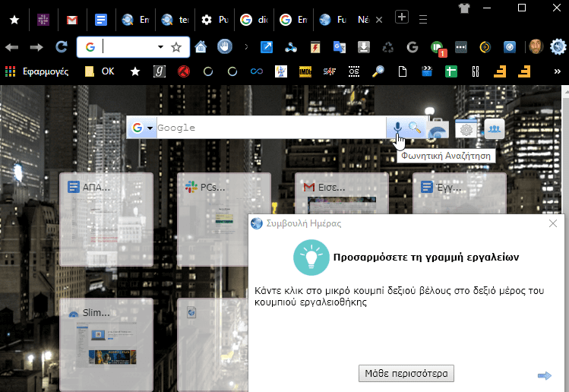Click the blue arrow share extension icon
Viewport: 569px width, 392px height.
(267, 47)
